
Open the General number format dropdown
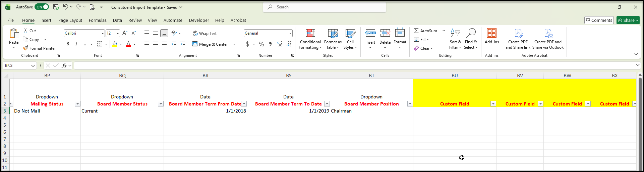290,33
